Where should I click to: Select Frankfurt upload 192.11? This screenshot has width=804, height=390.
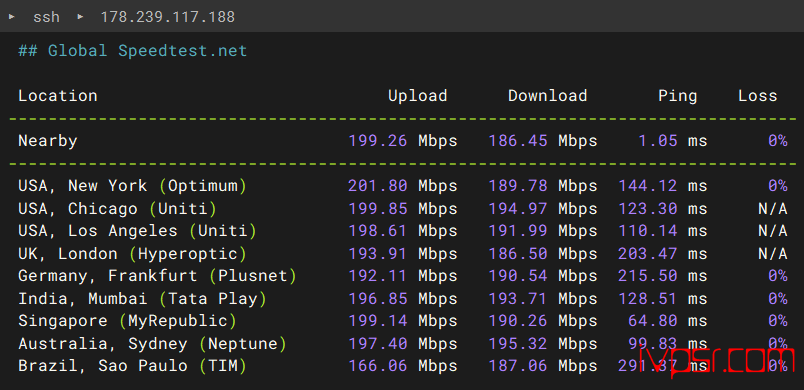click(x=378, y=276)
